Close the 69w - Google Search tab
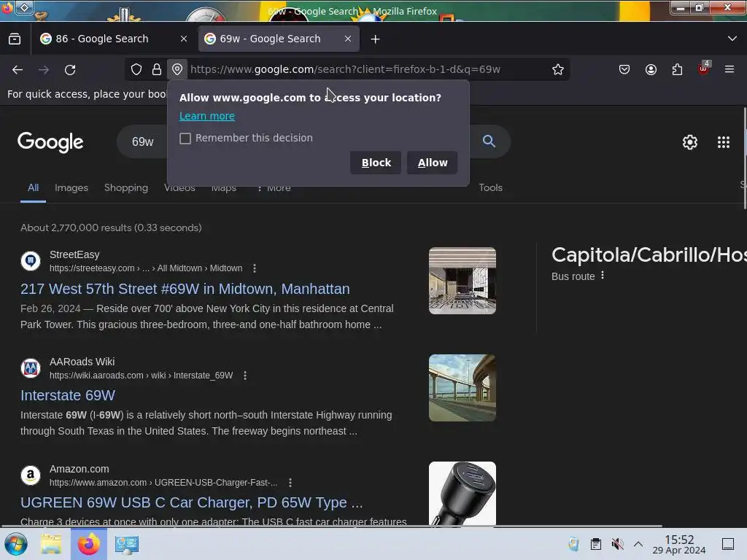This screenshot has height=560, width=747. (348, 39)
